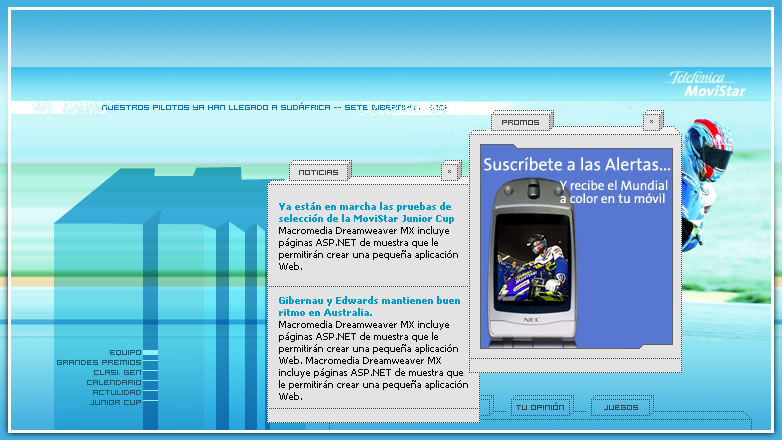Open the Clasi. Gen menu item
The image size is (782, 440).
pyautogui.click(x=117, y=372)
